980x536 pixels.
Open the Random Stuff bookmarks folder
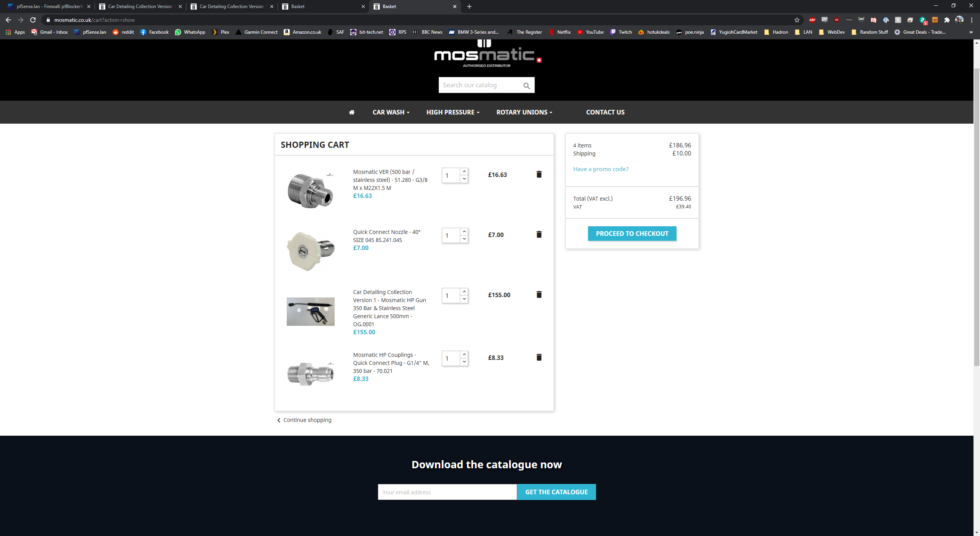coord(869,32)
